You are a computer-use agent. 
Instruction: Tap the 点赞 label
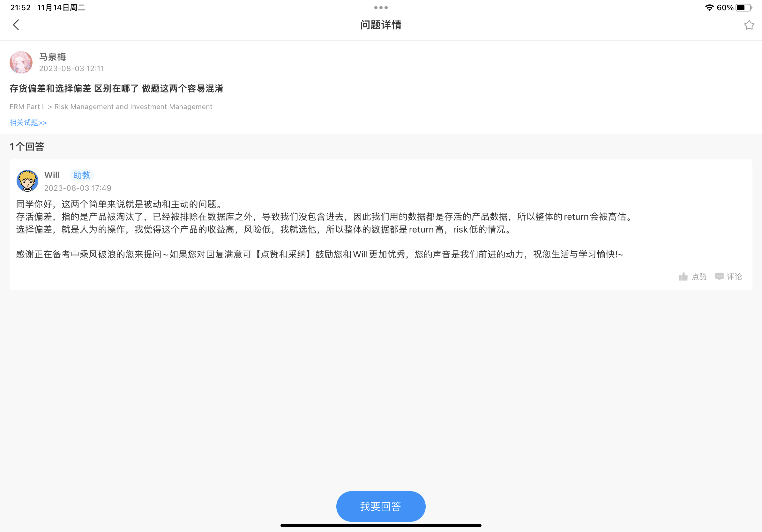pyautogui.click(x=699, y=277)
